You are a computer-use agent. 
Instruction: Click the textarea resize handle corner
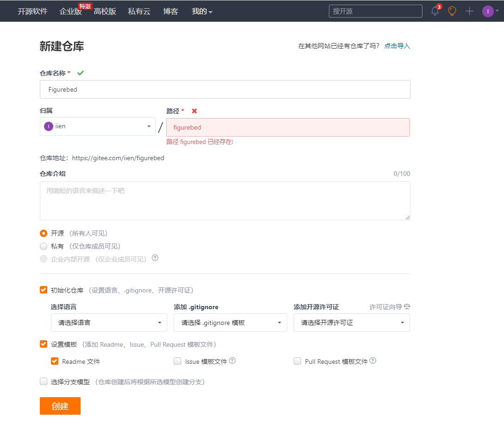pyautogui.click(x=408, y=218)
